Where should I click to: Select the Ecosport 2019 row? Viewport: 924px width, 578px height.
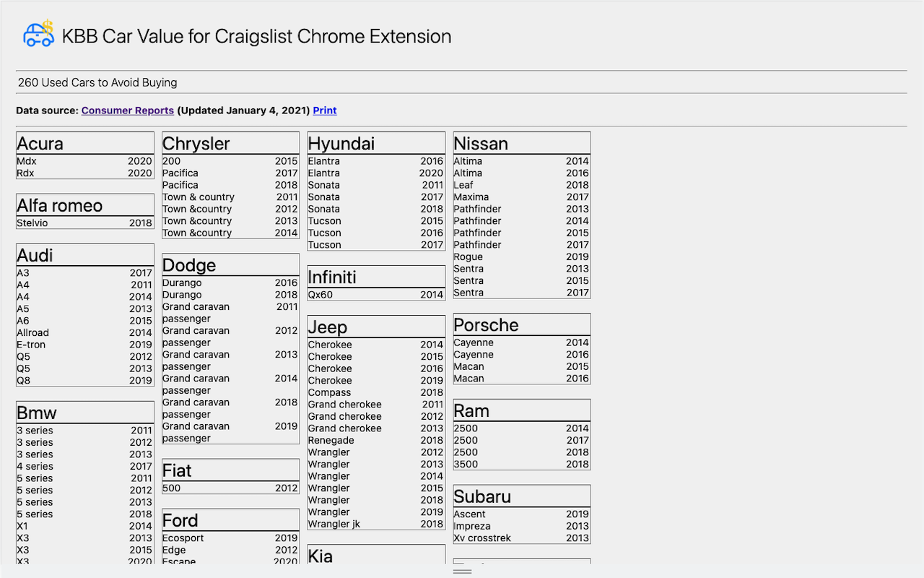pyautogui.click(x=231, y=538)
